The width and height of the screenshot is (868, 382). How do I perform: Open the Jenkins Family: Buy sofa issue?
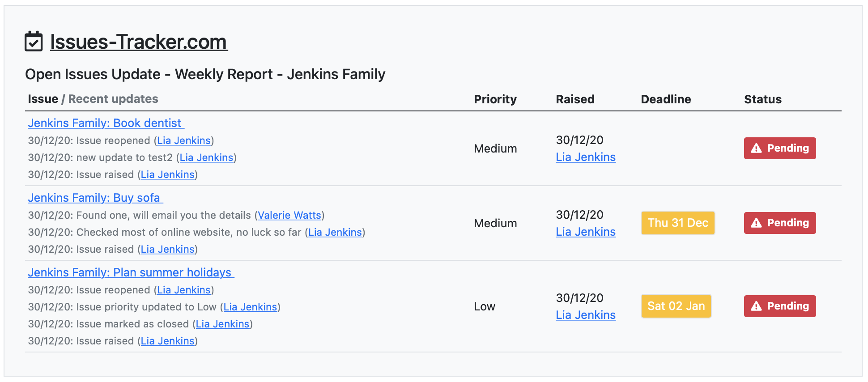[95, 198]
